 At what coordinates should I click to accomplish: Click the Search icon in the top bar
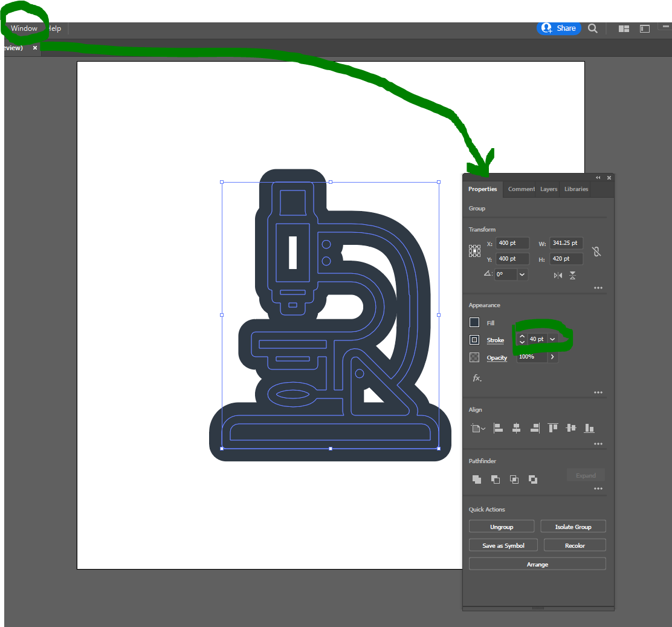click(x=592, y=28)
